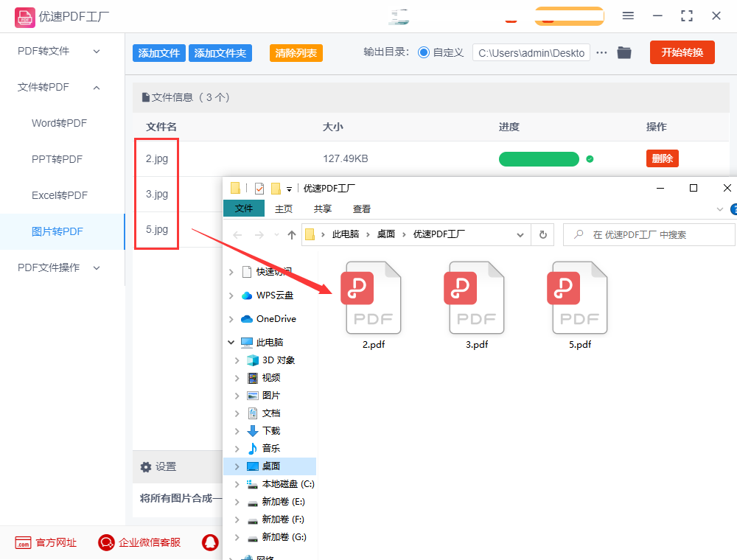The height and width of the screenshot is (560, 737).
Task: Click the red bell notification icon at bottom
Action: [210, 542]
